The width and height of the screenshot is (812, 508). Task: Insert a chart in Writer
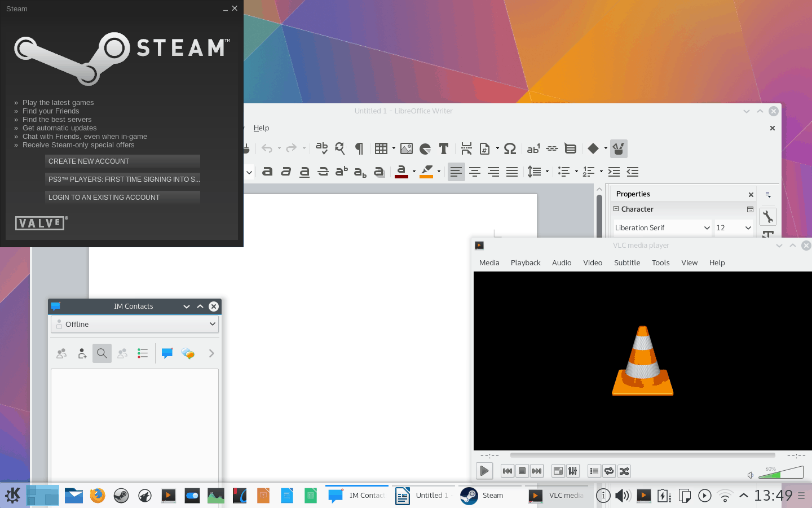[425, 148]
